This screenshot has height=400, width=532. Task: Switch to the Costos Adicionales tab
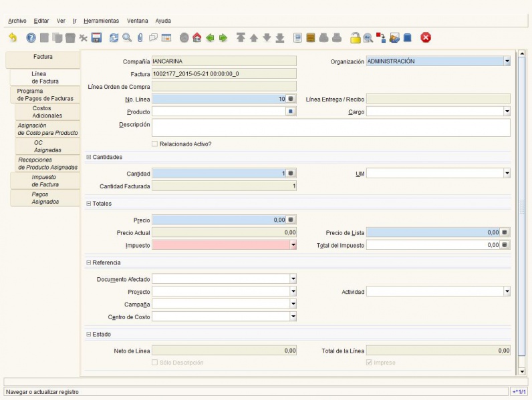47,112
